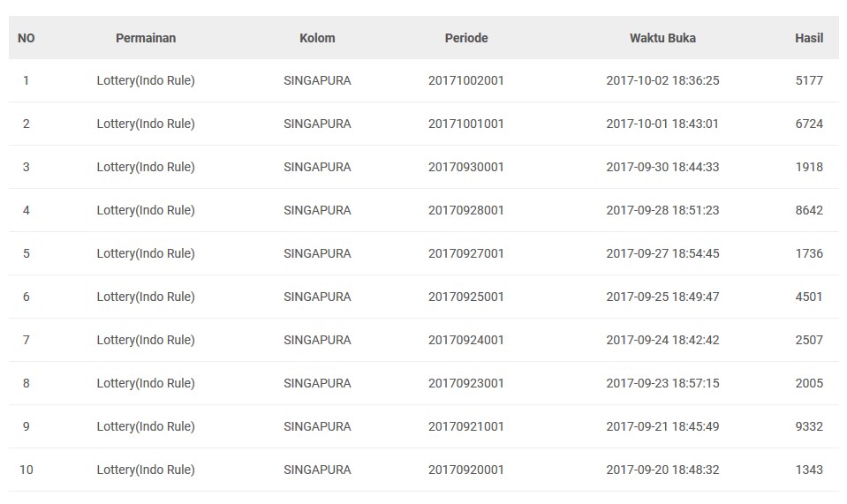Click Lottery(Indo Rule) in row 10
847x504 pixels.
(146, 470)
